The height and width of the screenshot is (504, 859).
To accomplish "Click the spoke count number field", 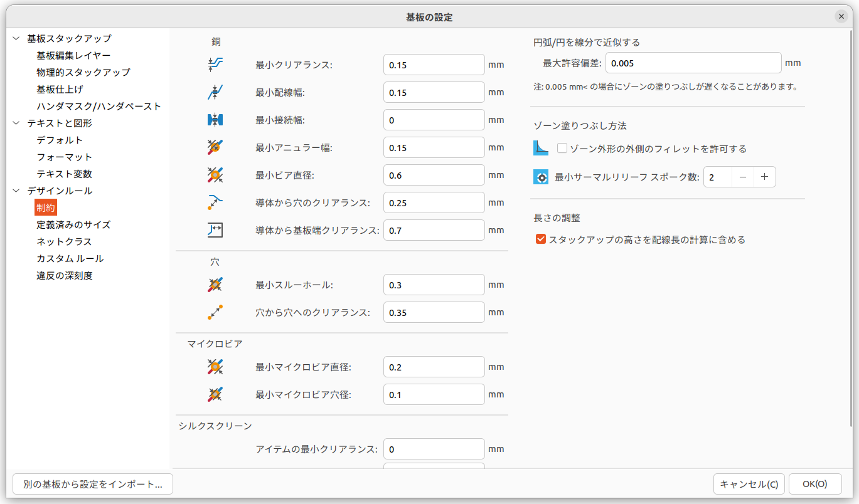I will pos(718,177).
